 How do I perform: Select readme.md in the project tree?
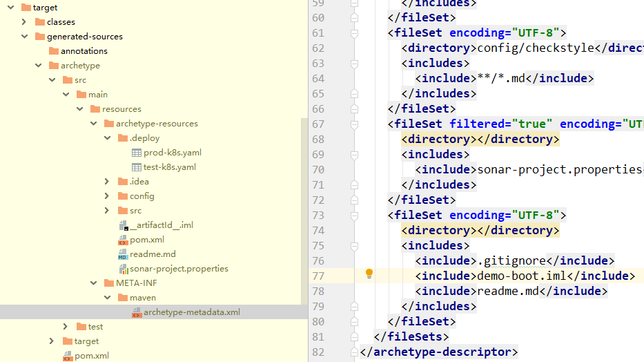pos(153,254)
